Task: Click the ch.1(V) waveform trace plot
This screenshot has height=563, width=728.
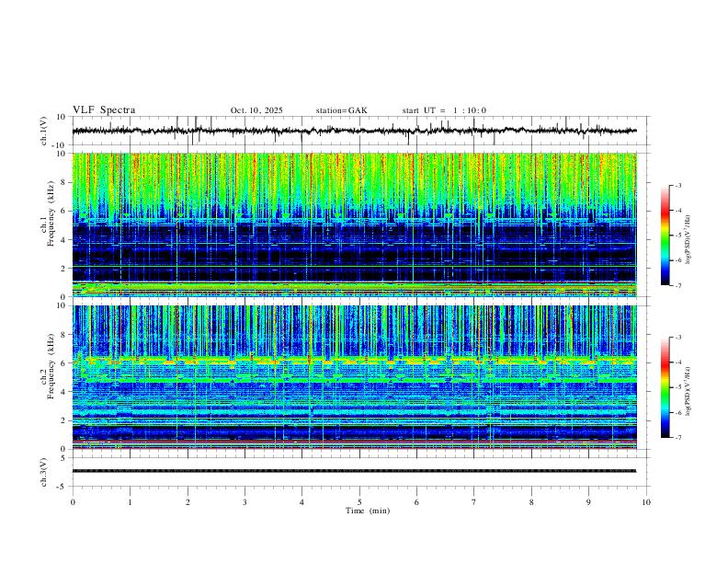Action: pos(361,131)
